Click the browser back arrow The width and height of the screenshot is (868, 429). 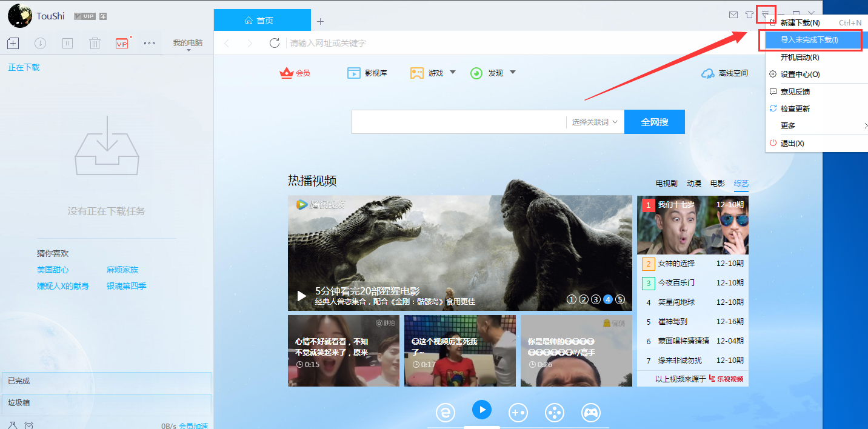pos(227,43)
